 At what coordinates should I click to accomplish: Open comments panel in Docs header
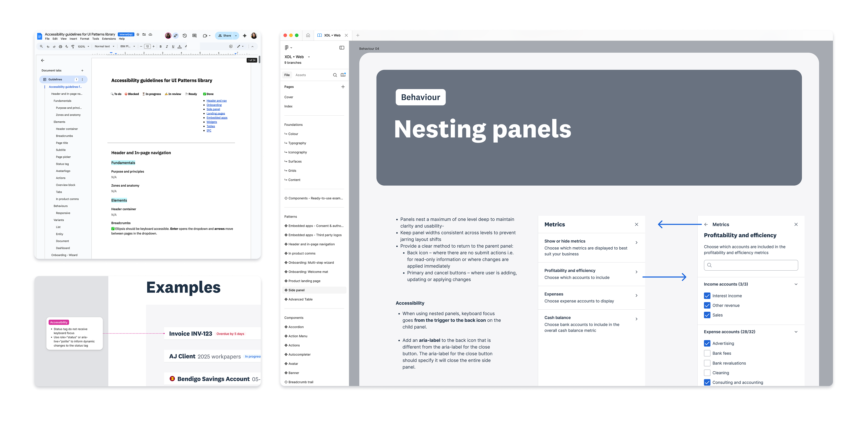tap(194, 36)
